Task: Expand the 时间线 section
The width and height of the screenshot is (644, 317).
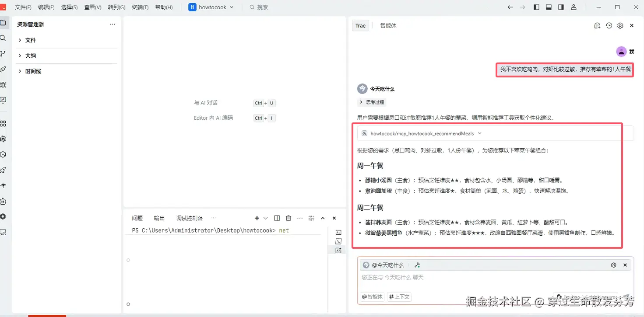Action: pos(67,71)
